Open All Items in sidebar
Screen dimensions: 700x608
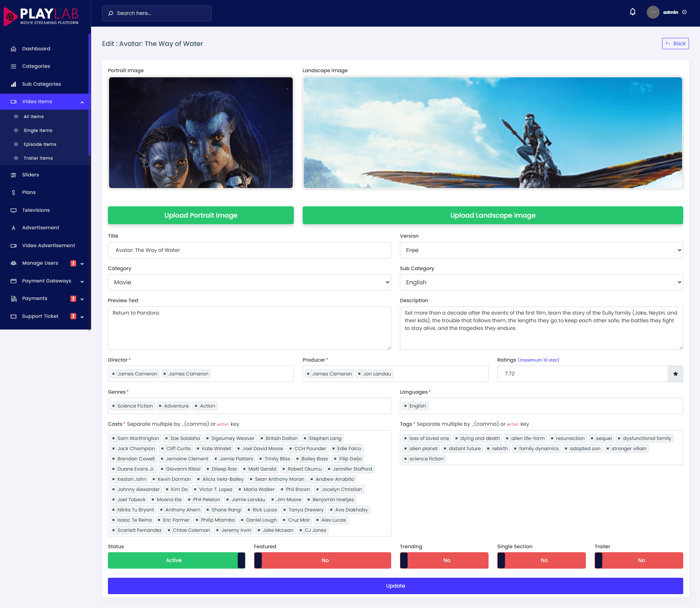pyautogui.click(x=34, y=117)
